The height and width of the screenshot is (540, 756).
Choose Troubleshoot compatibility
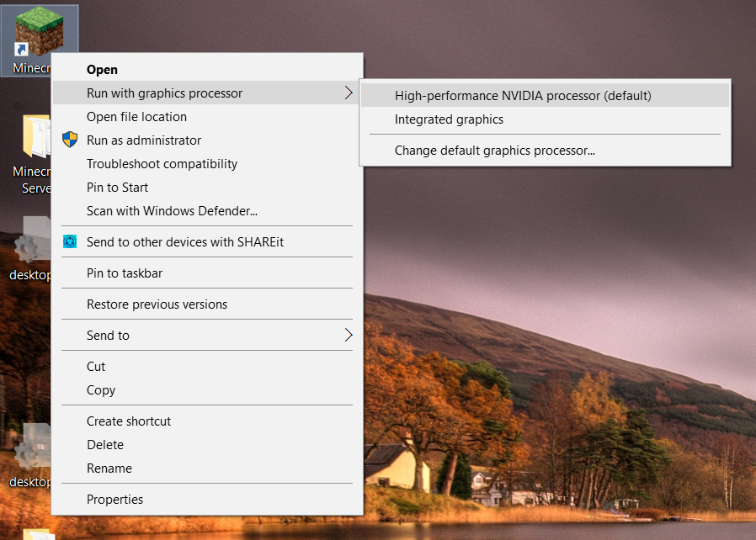click(207, 164)
